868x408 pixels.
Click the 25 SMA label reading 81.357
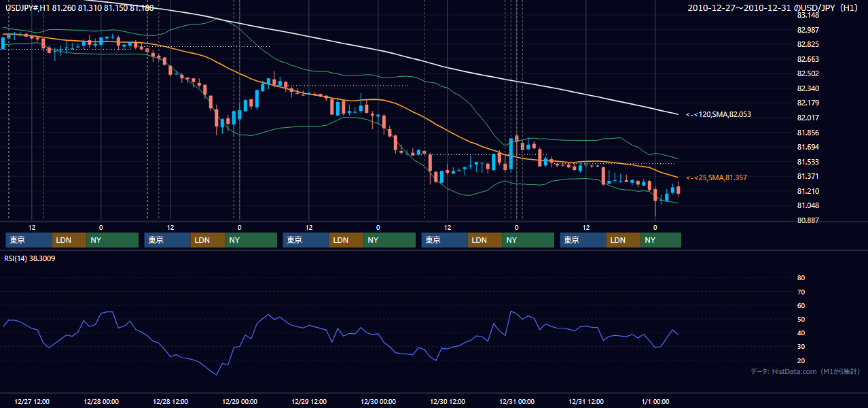point(717,177)
